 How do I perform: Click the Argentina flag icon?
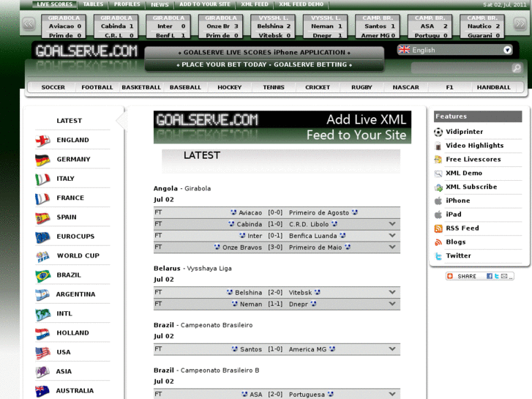click(42, 295)
